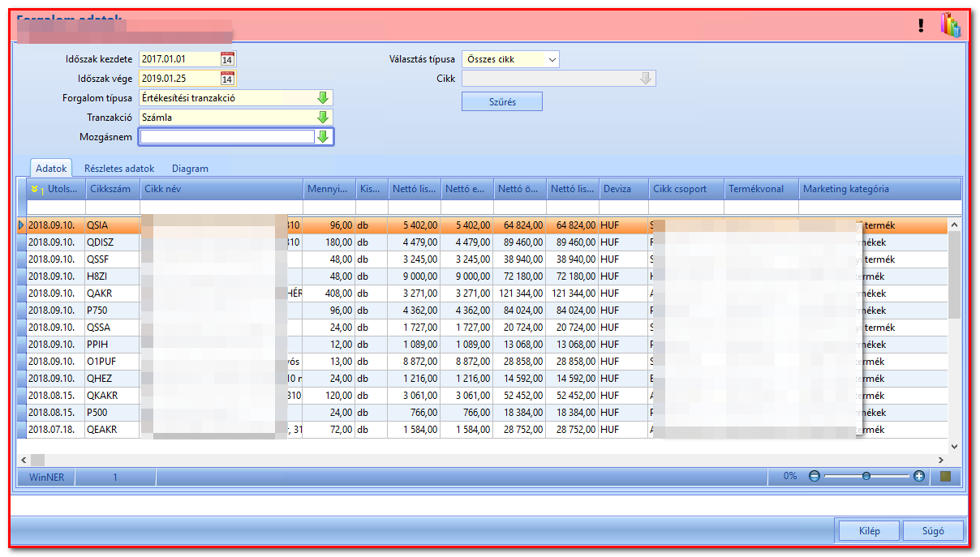Image resolution: width=980 pixels, height=557 pixels.
Task: Click into the Időszak vége date field
Action: (180, 79)
